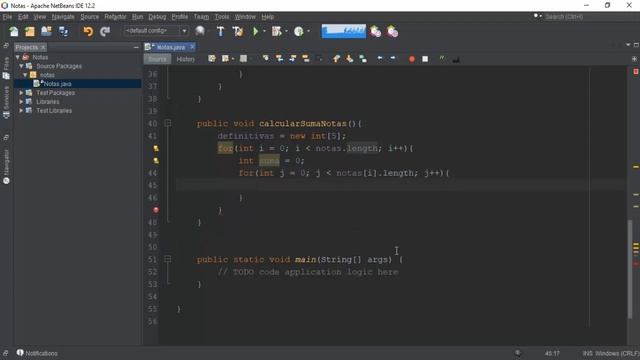Stop macro recording with white square

[425, 59]
